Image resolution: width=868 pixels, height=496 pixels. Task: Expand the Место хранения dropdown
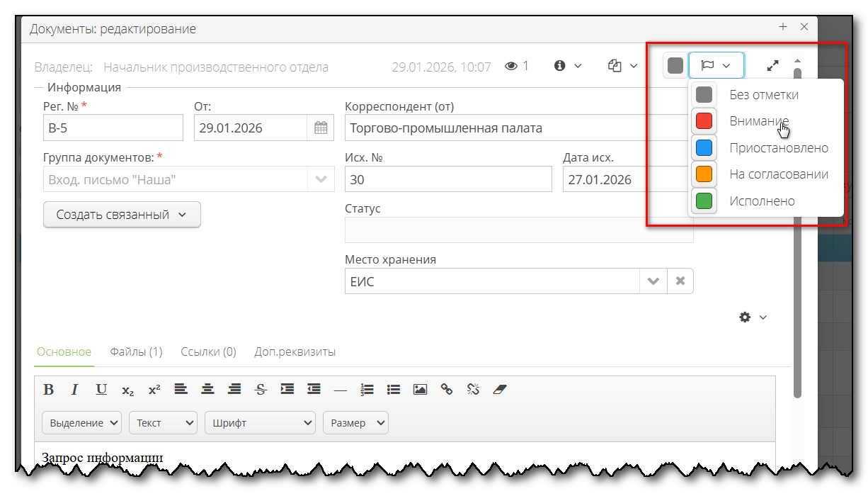(x=653, y=281)
